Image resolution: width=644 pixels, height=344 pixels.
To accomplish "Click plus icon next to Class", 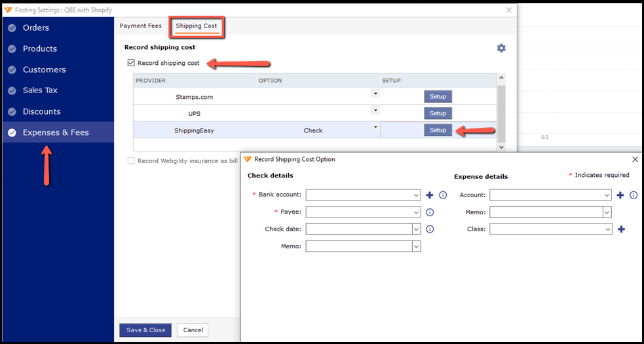I will (621, 229).
